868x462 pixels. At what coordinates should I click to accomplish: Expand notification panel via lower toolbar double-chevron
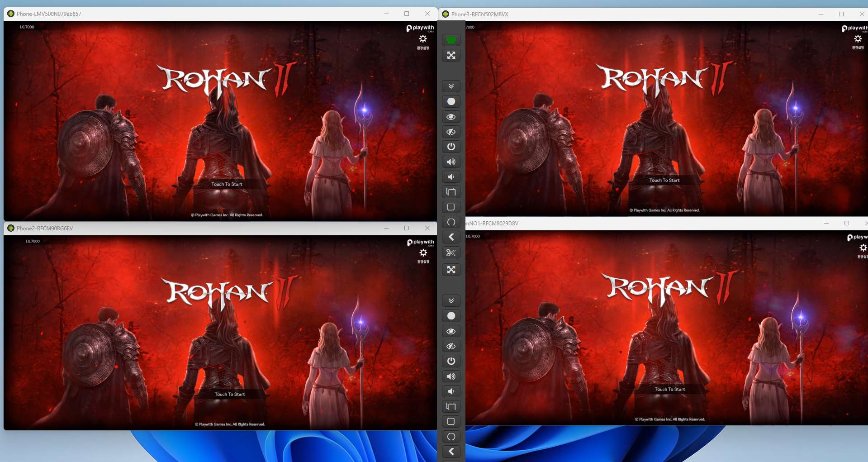coord(451,300)
